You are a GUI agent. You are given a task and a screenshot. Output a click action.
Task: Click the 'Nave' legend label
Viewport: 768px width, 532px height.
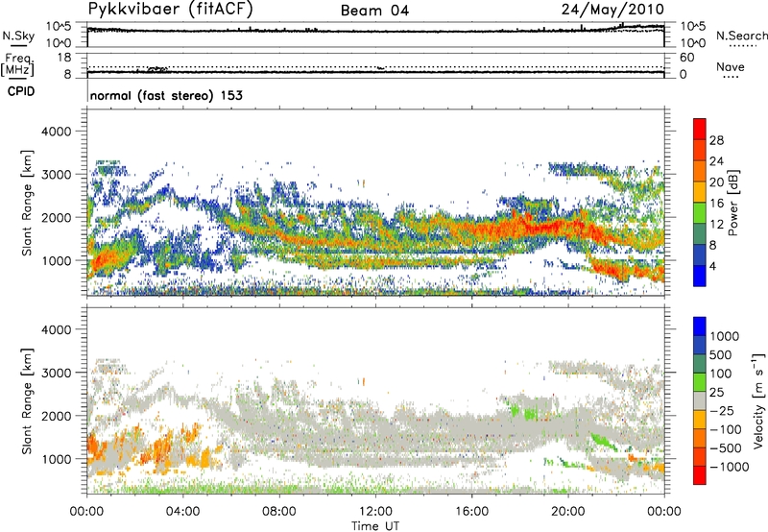point(731,66)
